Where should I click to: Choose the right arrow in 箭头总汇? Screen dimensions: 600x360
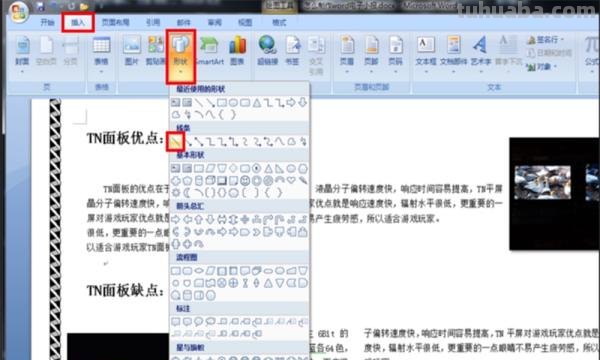pyautogui.click(x=176, y=220)
